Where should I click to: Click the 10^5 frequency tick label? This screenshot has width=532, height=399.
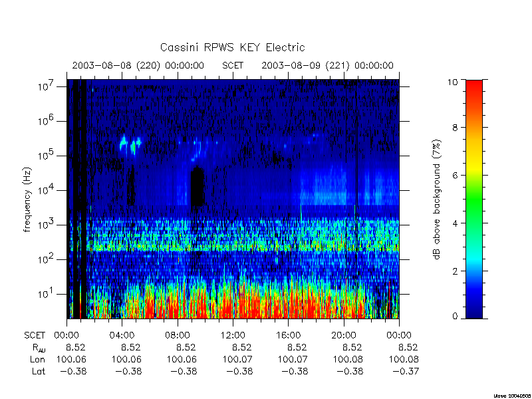[47, 156]
